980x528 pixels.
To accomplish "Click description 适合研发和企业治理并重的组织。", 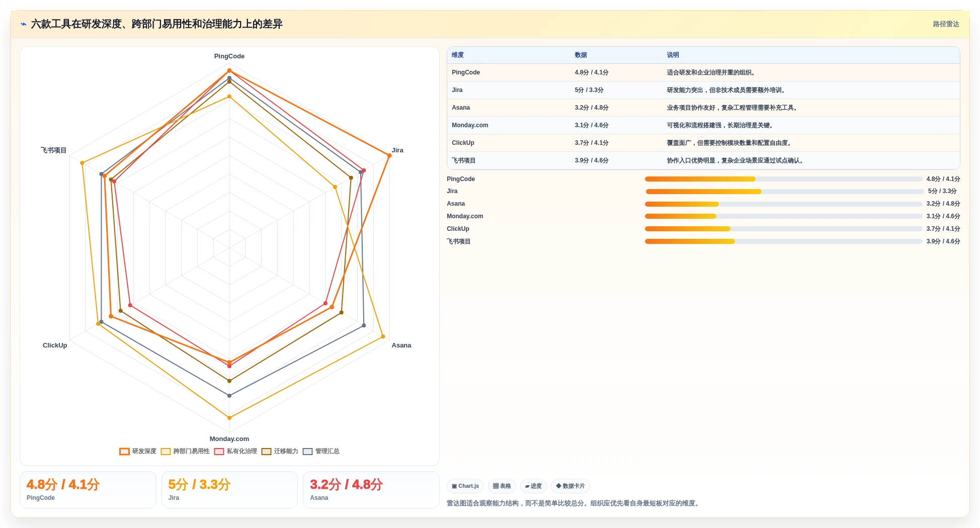I will coord(712,72).
